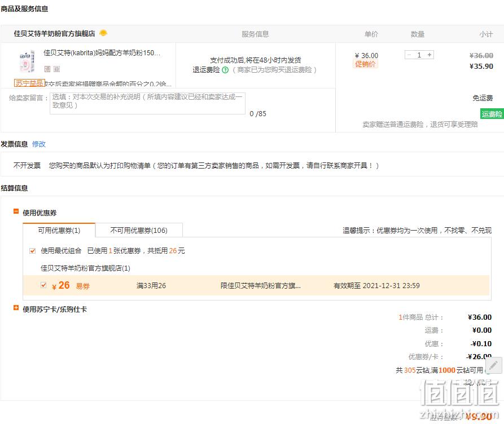
Task: Collapse the 使用优惠券 section
Action: tap(16, 211)
